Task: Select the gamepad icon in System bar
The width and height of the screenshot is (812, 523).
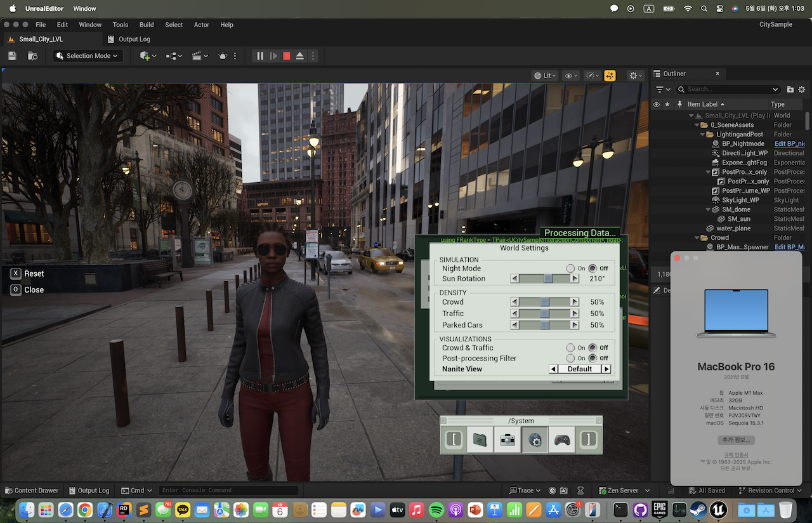Action: 562,439
